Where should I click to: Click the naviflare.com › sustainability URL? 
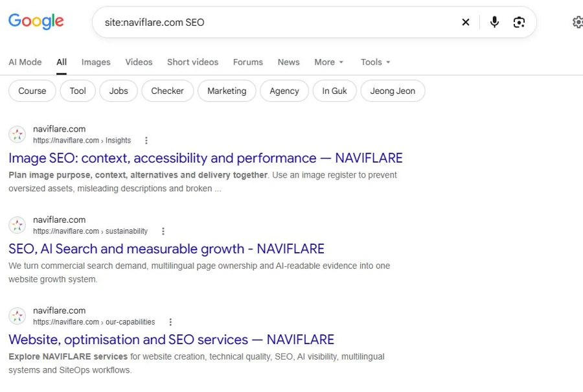(90, 231)
